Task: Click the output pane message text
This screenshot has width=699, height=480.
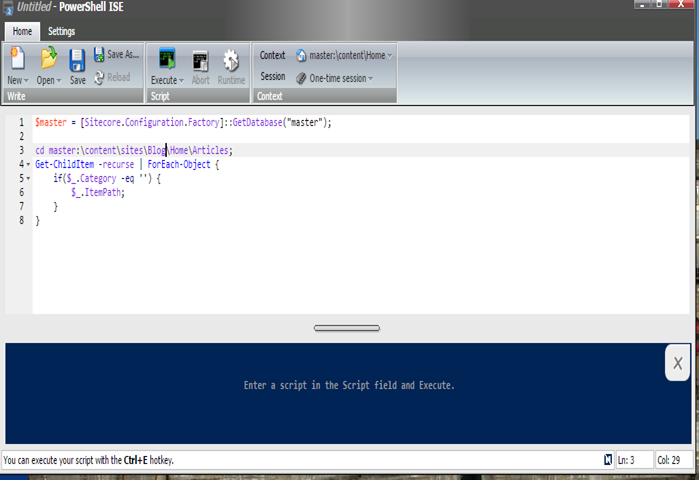Action: 349,385
